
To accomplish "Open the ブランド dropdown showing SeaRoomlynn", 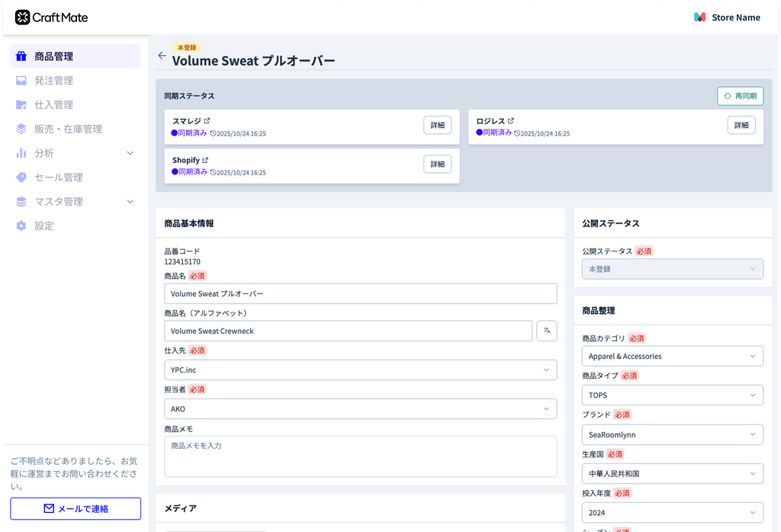I will pyautogui.click(x=671, y=434).
